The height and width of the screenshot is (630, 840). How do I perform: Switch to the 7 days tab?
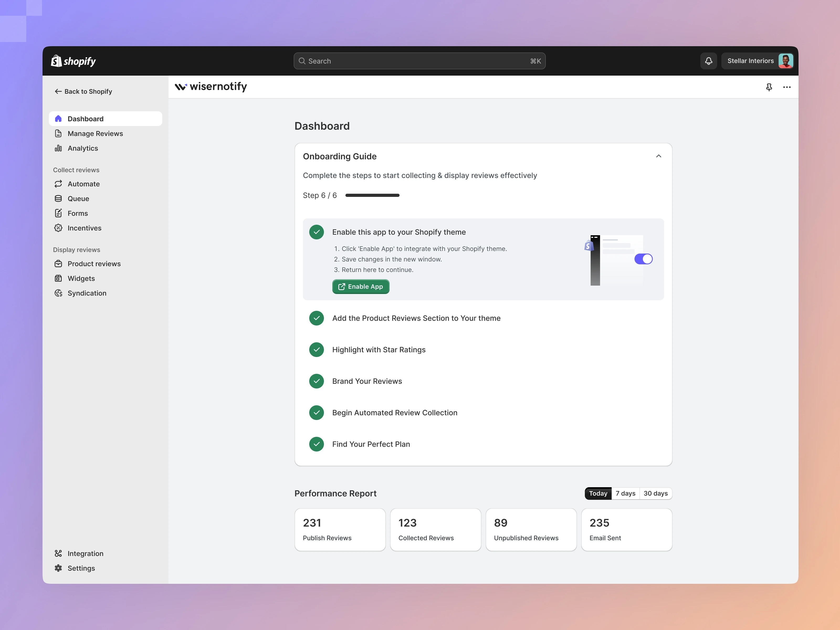626,493
